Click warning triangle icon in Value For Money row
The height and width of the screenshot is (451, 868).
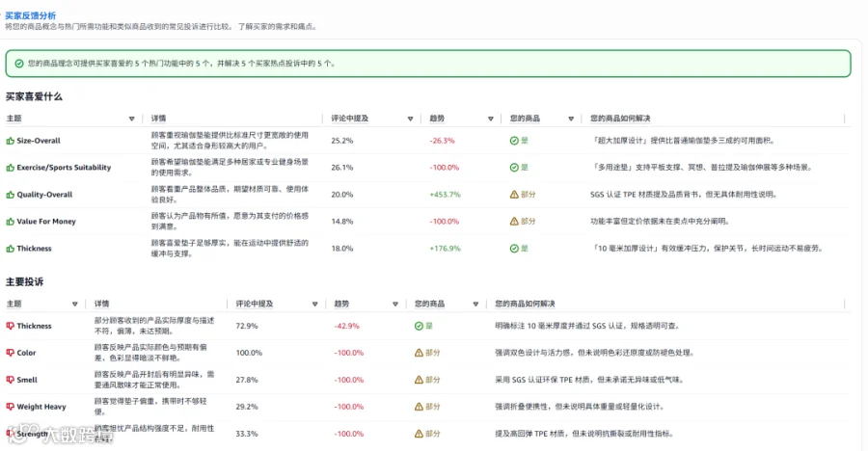pyautogui.click(x=514, y=222)
